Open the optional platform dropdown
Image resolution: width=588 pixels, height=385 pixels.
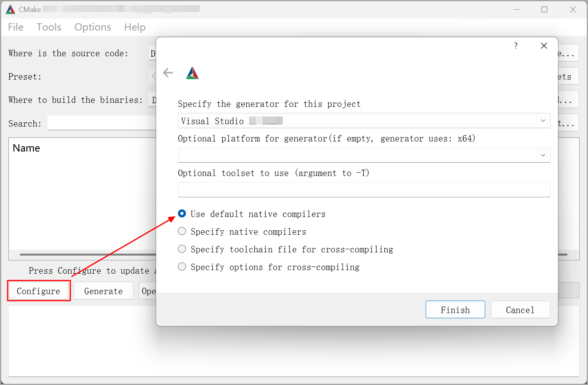click(364, 155)
